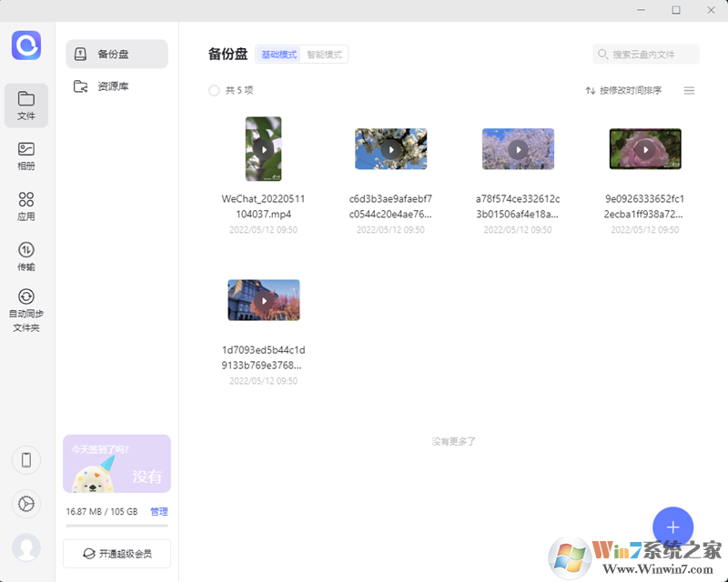Open the settings gear near bottom left

click(x=26, y=505)
